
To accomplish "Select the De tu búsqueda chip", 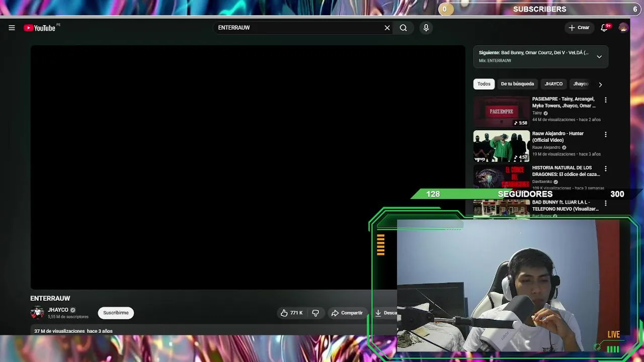I will (x=517, y=84).
